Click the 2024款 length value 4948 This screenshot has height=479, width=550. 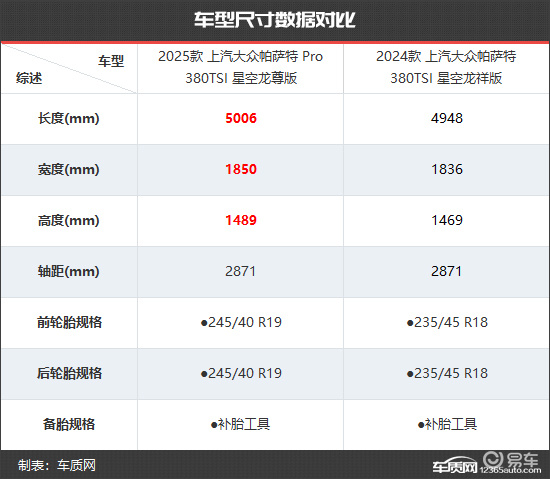pyautogui.click(x=447, y=119)
